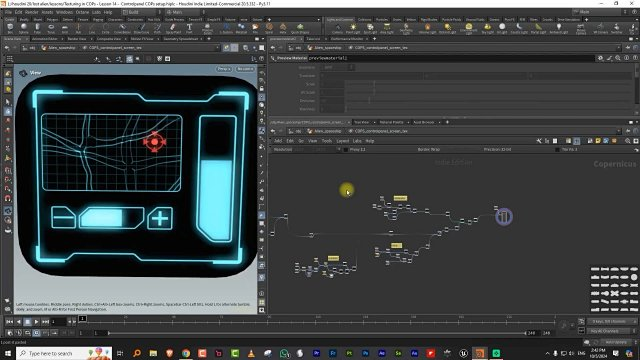Select the Torus shelf tool
This screenshot has height=360, width=640.
pyautogui.click(x=51, y=28)
